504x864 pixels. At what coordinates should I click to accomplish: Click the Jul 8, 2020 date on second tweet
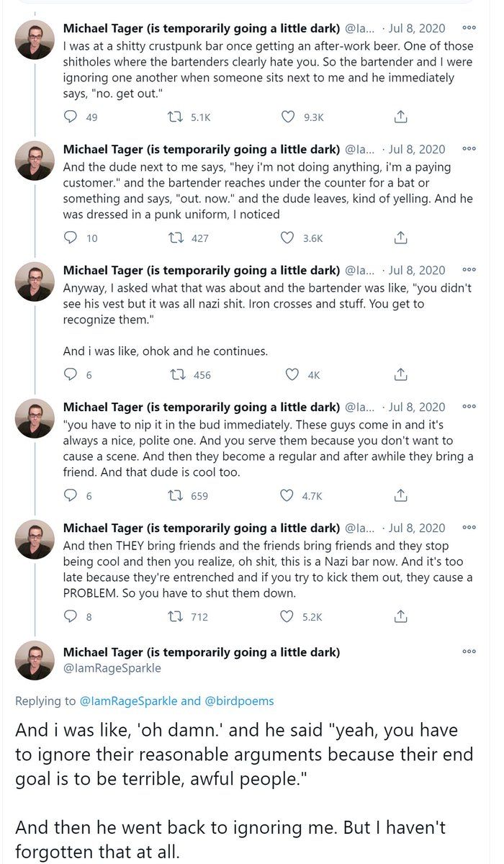[417, 149]
